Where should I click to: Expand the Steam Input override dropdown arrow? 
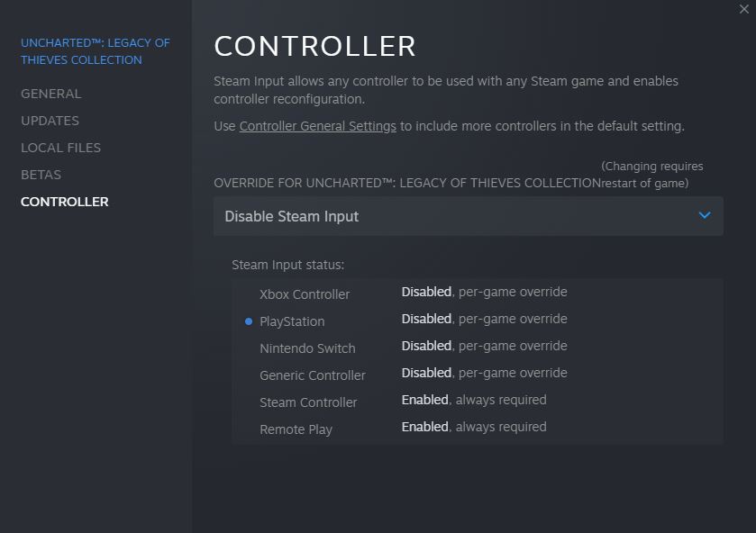click(x=705, y=216)
